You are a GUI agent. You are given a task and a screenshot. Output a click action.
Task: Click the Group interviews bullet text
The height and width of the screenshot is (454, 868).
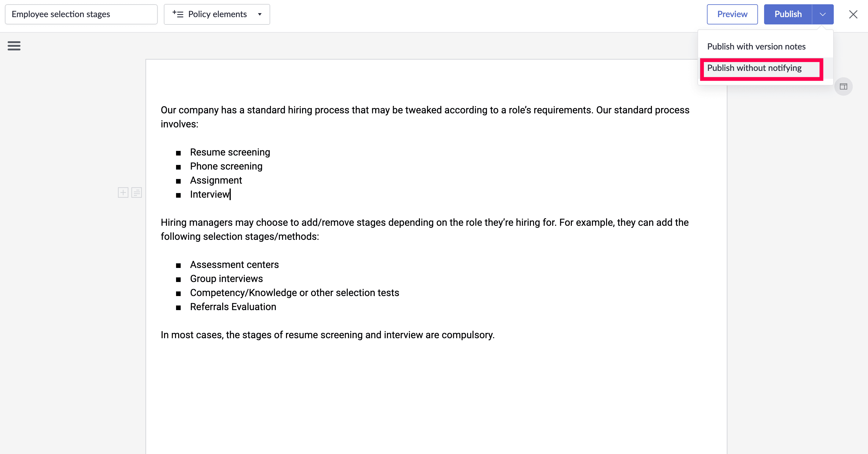[x=226, y=279]
